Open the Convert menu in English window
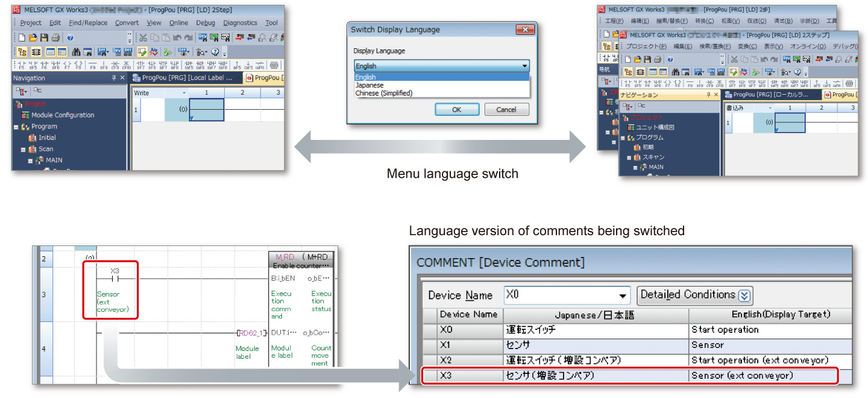 127,23
